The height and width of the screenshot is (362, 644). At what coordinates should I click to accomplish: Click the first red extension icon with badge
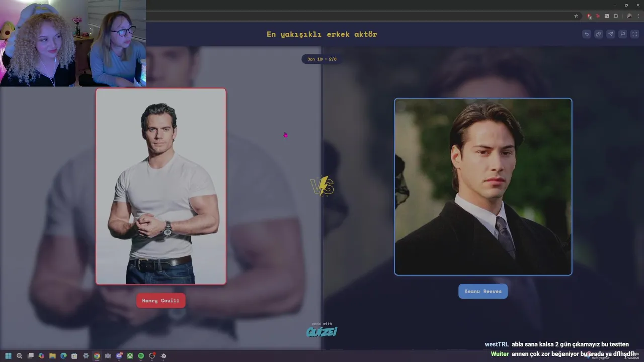tap(589, 16)
